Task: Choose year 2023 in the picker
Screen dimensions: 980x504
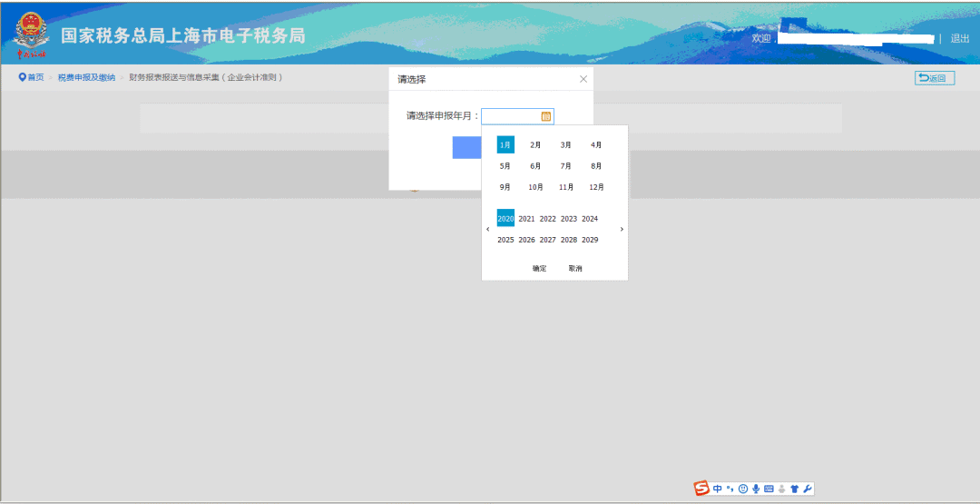Action: 569,219
